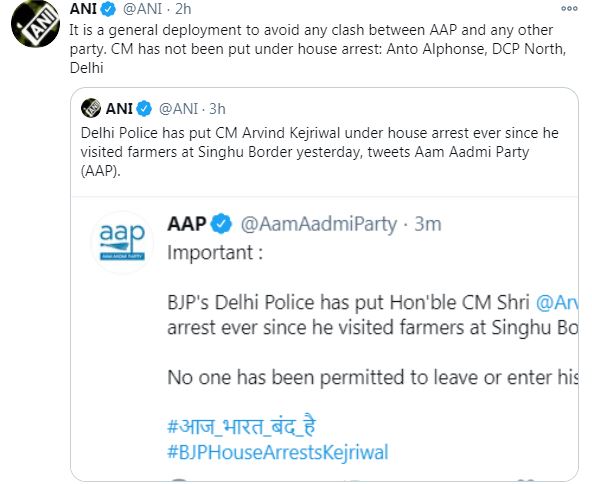Click the verified badge in quoted ANI tweet
The width and height of the screenshot is (592, 484).
144,109
